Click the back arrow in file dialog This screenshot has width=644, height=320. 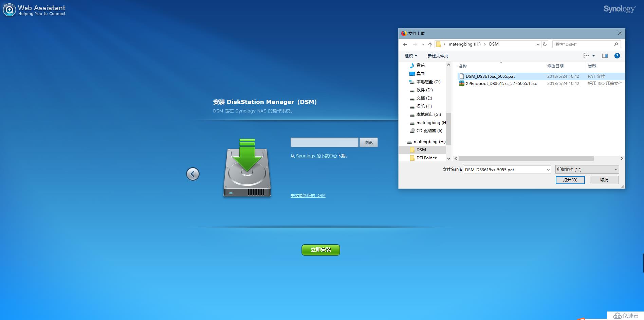[405, 44]
